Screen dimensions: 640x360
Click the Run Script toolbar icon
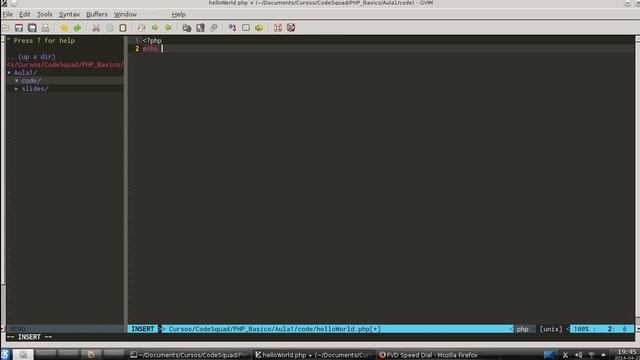[x=213, y=28]
